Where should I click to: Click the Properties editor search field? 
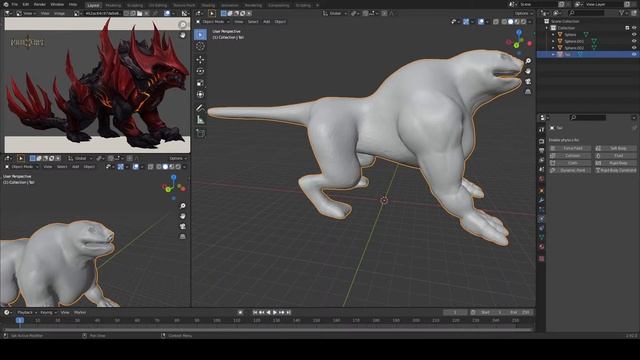tap(588, 118)
